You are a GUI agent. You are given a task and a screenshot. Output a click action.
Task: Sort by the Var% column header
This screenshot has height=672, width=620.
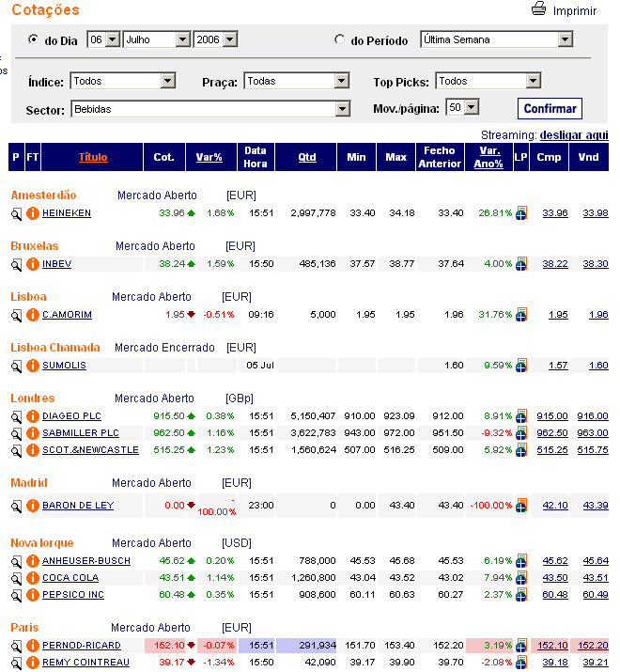(x=209, y=157)
